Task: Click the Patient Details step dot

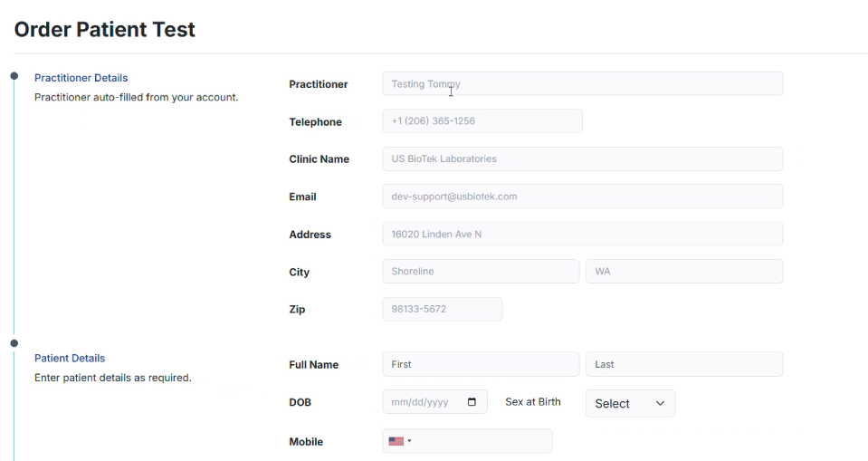Action: point(14,343)
